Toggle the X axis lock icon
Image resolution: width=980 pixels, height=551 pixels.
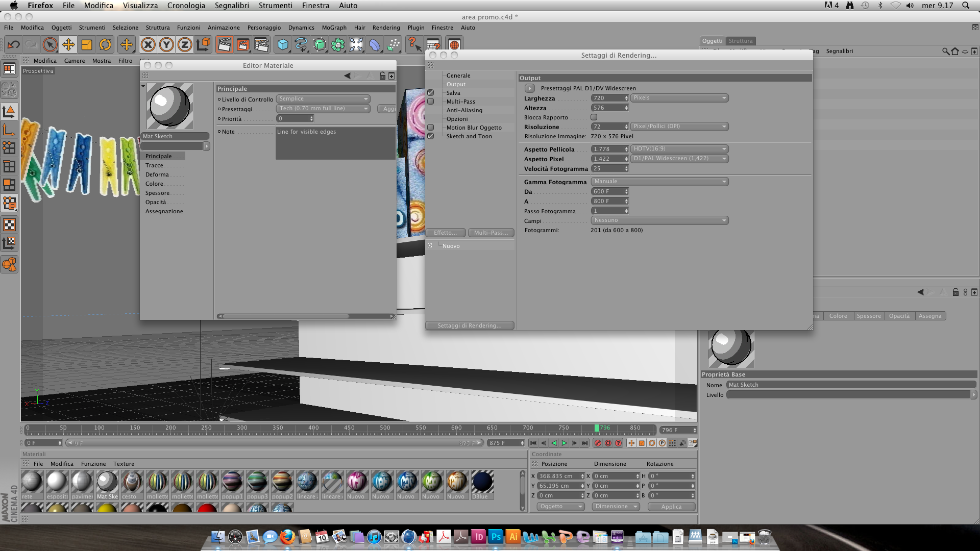coord(148,45)
